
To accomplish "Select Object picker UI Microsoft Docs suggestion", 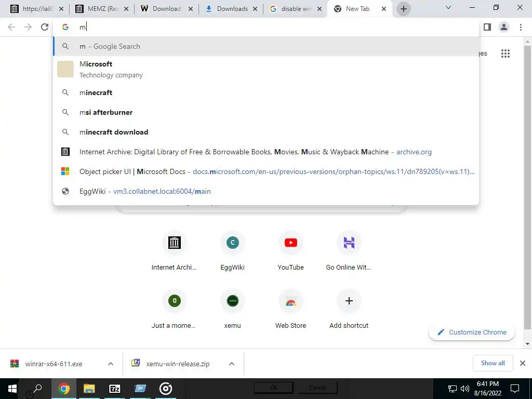I will pos(266,171).
